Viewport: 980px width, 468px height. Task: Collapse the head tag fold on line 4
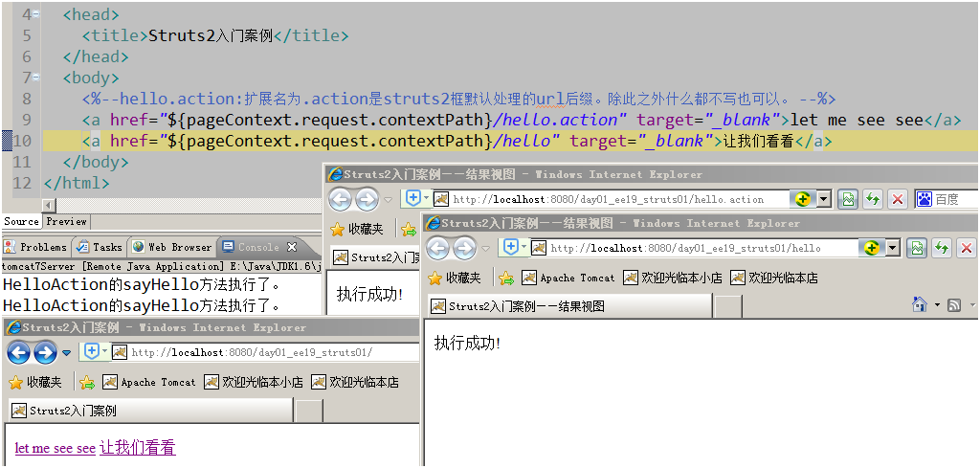tap(37, 15)
